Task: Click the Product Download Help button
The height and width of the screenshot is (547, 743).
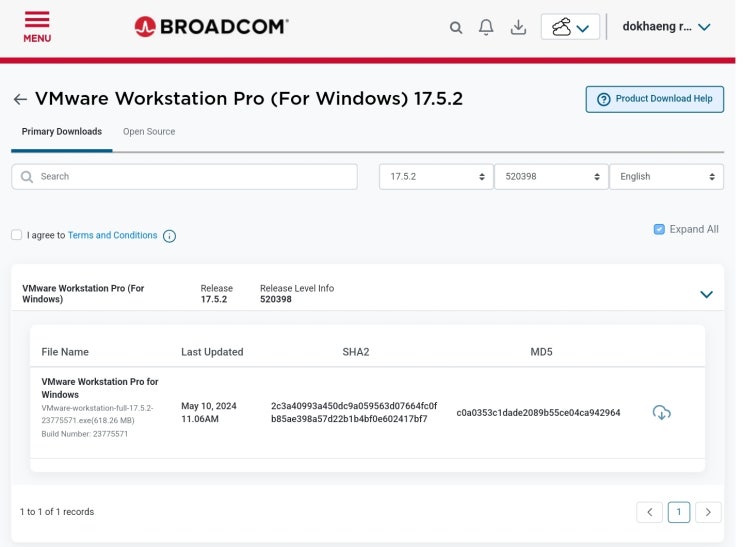Action: click(x=654, y=99)
